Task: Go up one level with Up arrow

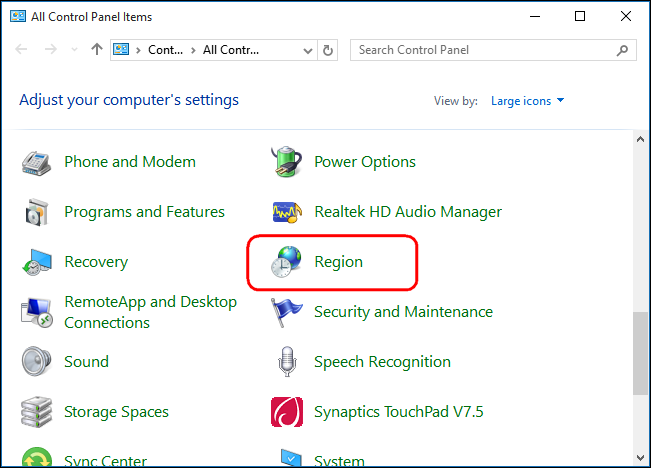Action: coord(96,50)
